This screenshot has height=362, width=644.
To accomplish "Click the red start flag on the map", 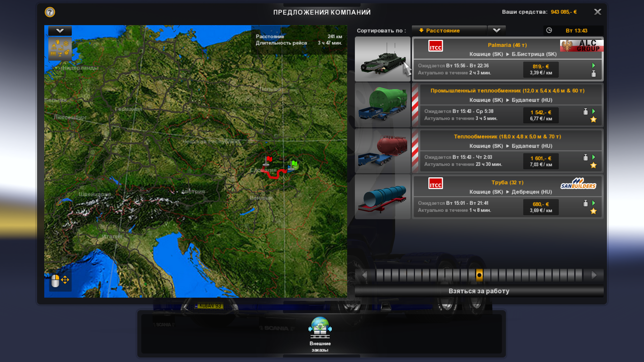I will click(268, 160).
